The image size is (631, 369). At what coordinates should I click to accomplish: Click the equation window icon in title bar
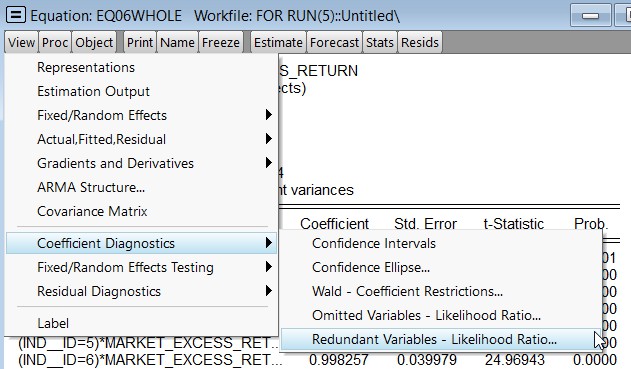pyautogui.click(x=16, y=15)
